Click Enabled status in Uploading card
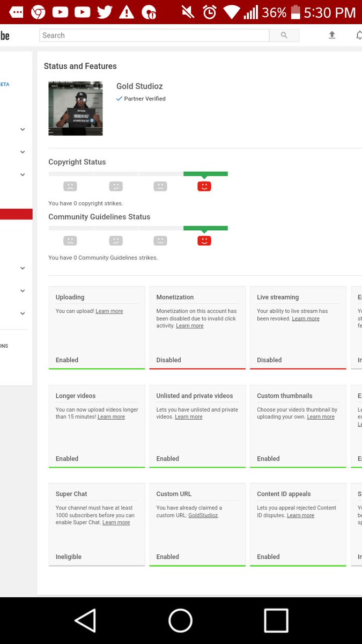The height and width of the screenshot is (644, 362). pyautogui.click(x=67, y=360)
